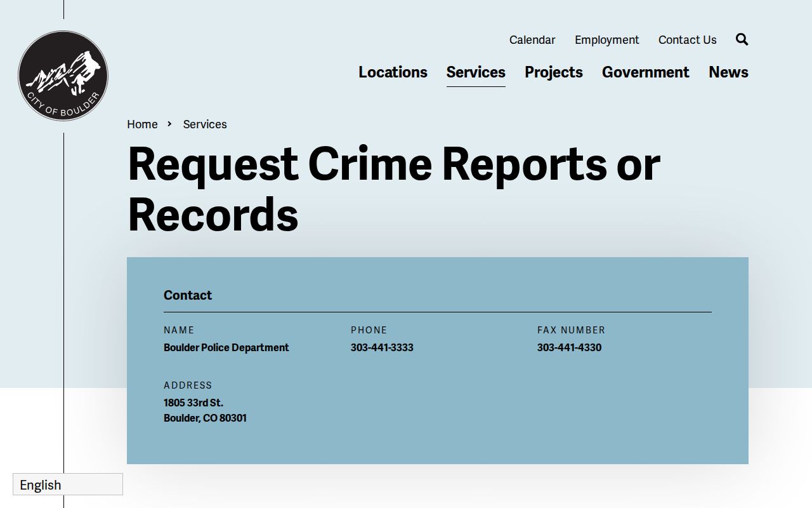The image size is (812, 508).
Task: Open the Calendar link
Action: 532,40
